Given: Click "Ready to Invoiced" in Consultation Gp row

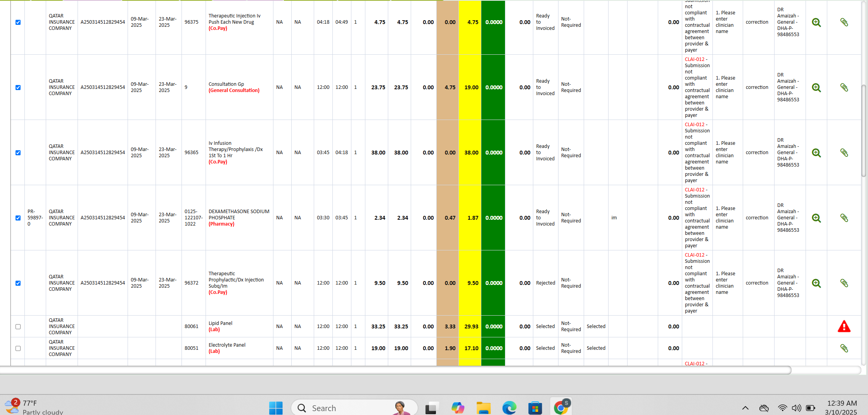Looking at the screenshot, I should tap(545, 87).
